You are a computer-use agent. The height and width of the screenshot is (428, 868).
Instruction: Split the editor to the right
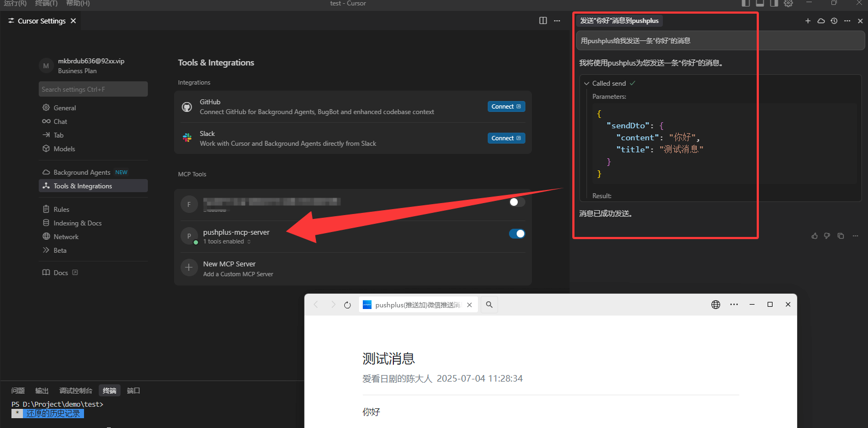(543, 21)
